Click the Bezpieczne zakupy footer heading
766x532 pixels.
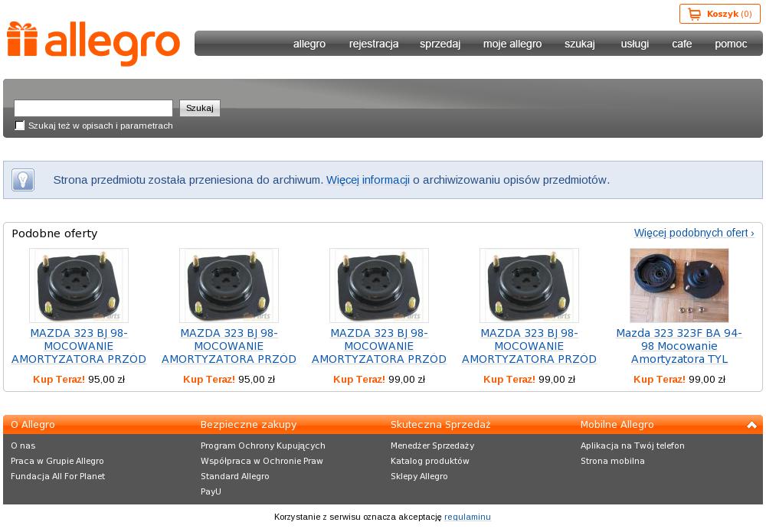click(249, 425)
